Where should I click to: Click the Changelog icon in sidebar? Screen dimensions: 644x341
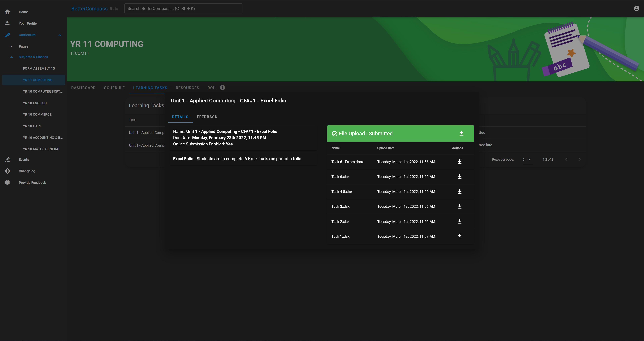tap(7, 171)
